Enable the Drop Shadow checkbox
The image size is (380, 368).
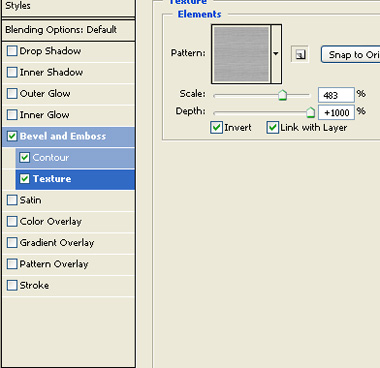(x=12, y=51)
